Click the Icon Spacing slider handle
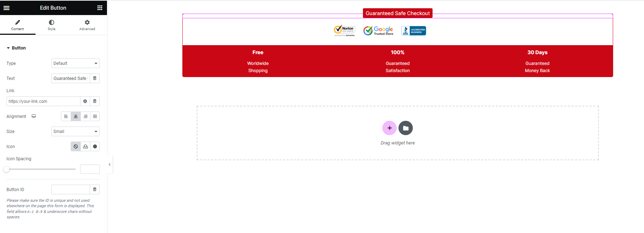644x233 pixels. (6, 169)
